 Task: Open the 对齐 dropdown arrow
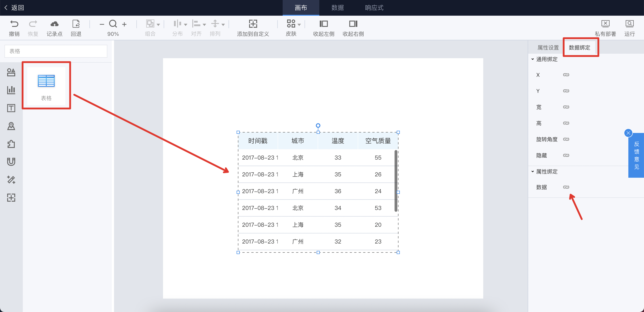click(204, 25)
